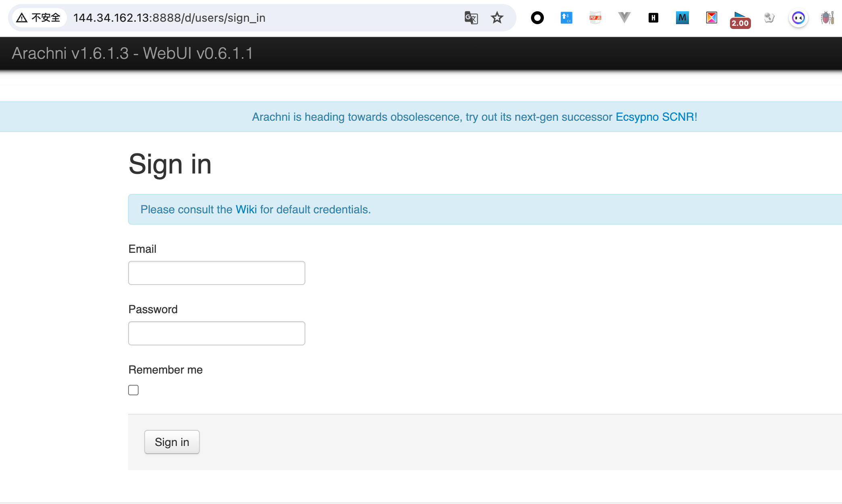The width and height of the screenshot is (842, 504).
Task: Open the black circle extension icon
Action: (537, 18)
